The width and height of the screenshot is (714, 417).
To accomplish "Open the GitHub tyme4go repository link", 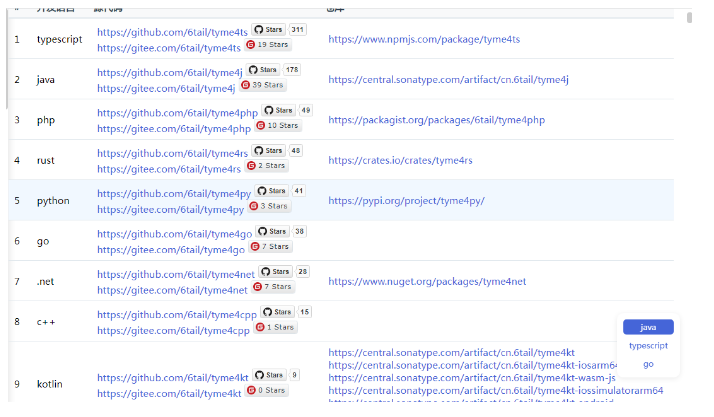I will pyautogui.click(x=174, y=234).
